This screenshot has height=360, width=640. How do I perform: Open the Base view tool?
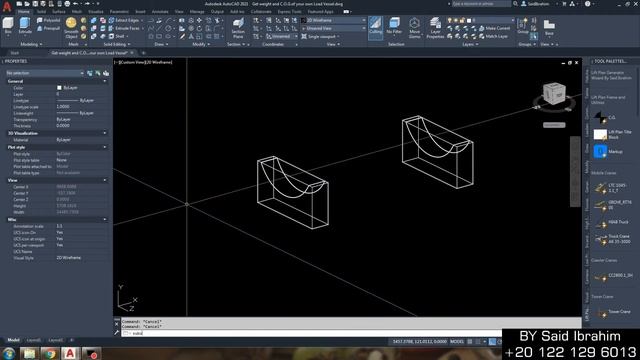549,27
